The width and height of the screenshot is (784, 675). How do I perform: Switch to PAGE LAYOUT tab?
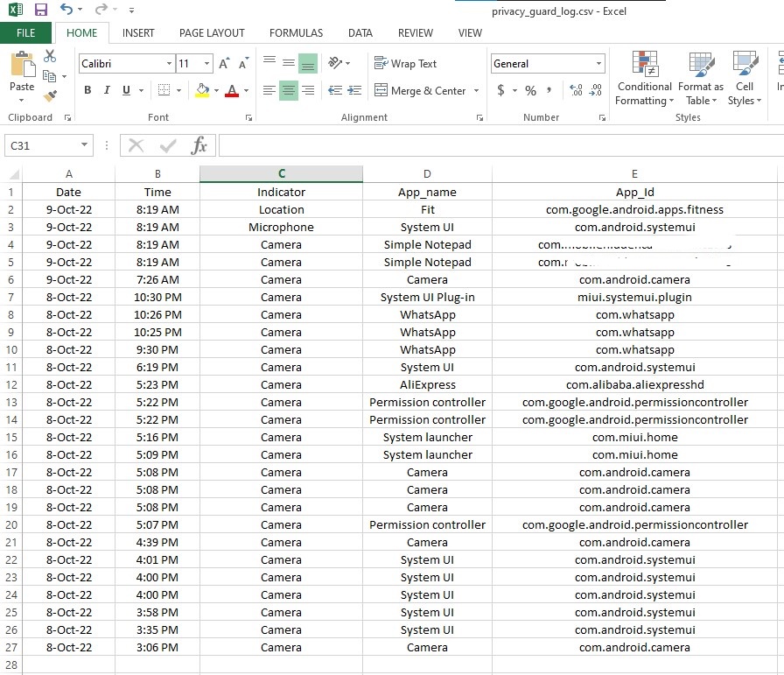[212, 33]
